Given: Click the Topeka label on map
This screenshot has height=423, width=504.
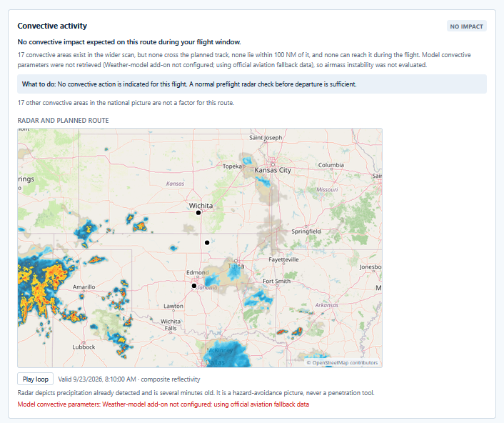Looking at the screenshot, I should click(232, 166).
